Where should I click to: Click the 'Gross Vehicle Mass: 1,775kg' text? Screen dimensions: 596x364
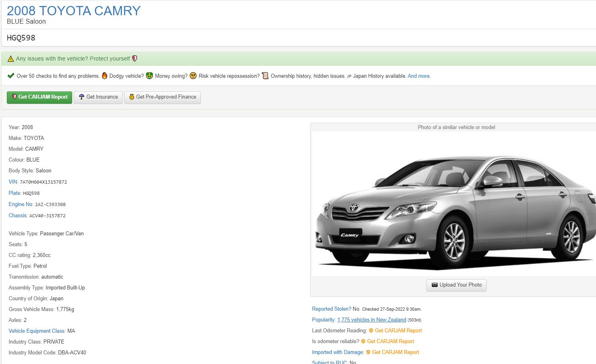[x=41, y=309]
